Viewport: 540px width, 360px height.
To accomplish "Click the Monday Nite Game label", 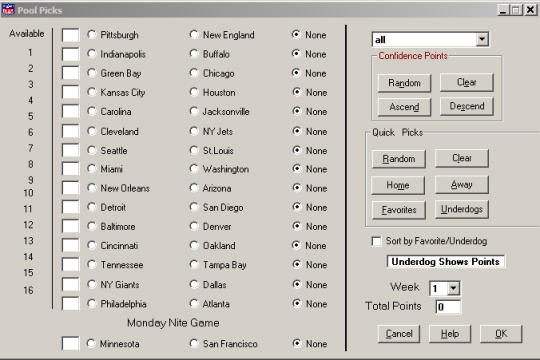I will click(173, 323).
